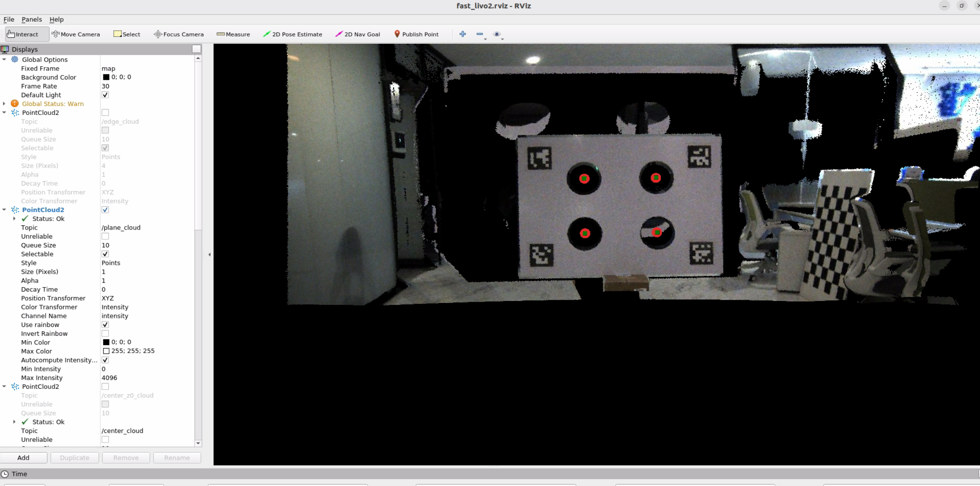Open the File menu
Image resolution: width=980 pixels, height=486 pixels.
click(x=9, y=19)
